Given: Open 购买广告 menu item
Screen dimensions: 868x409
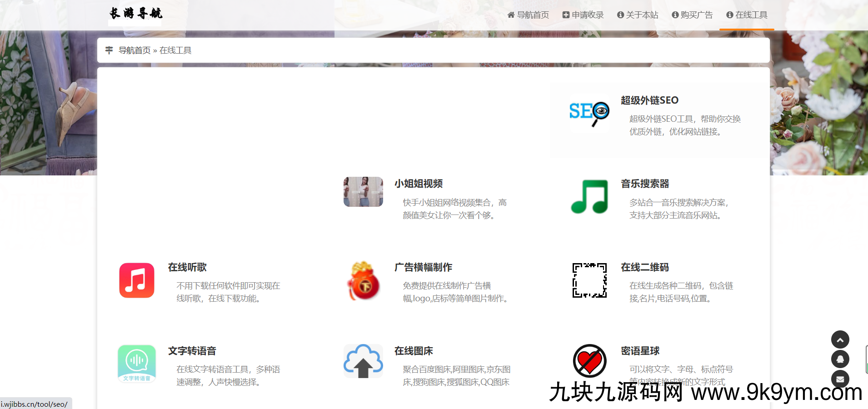Looking at the screenshot, I should click(692, 15).
